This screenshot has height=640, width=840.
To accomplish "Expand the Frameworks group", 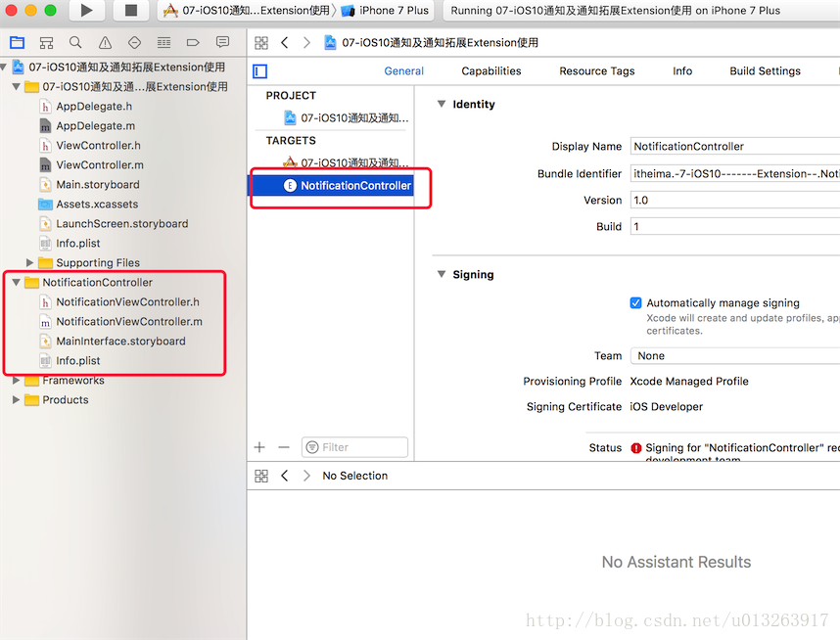I will click(x=16, y=381).
